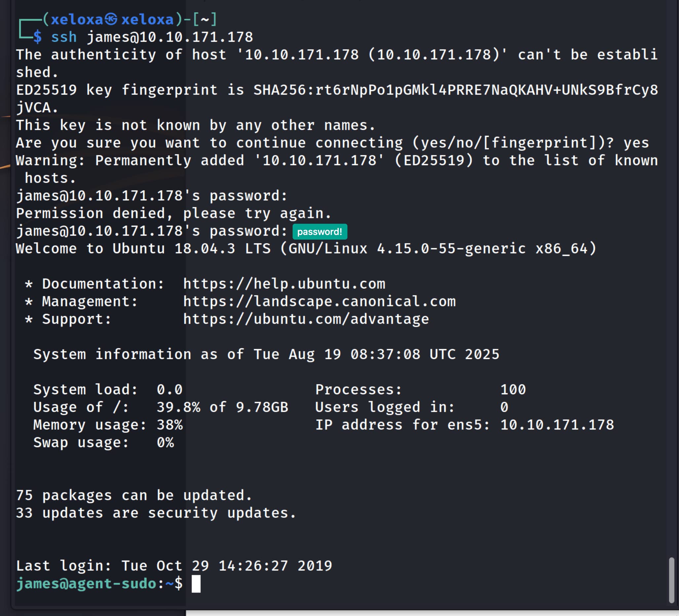Screen dimensions: 679x616
Task: Click the james@agent-sudo prompt text
Action: coord(86,584)
